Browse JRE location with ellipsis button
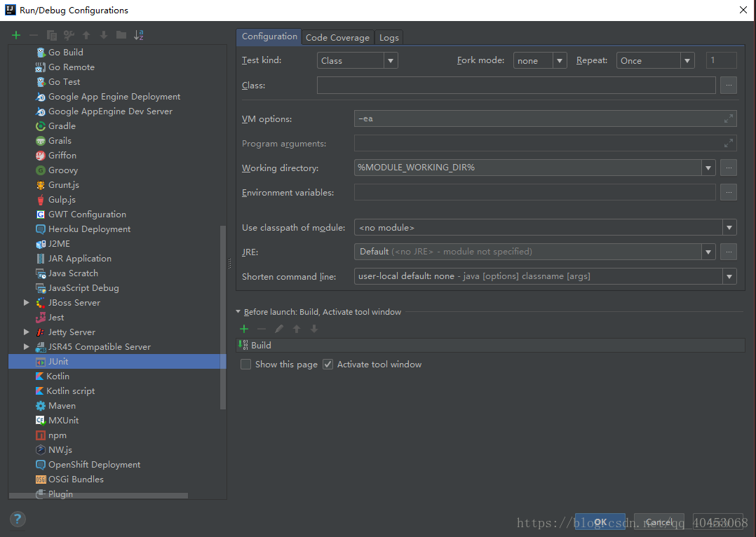This screenshot has height=537, width=756. click(x=729, y=252)
